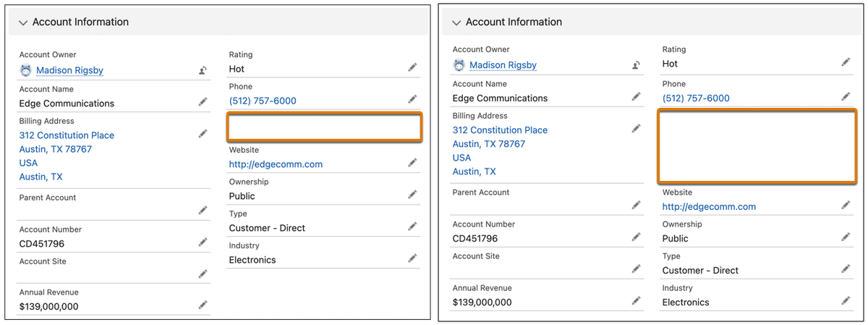Viewport: 868px width, 325px height.
Task: Click Electronics industry value in right panel
Action: [686, 302]
